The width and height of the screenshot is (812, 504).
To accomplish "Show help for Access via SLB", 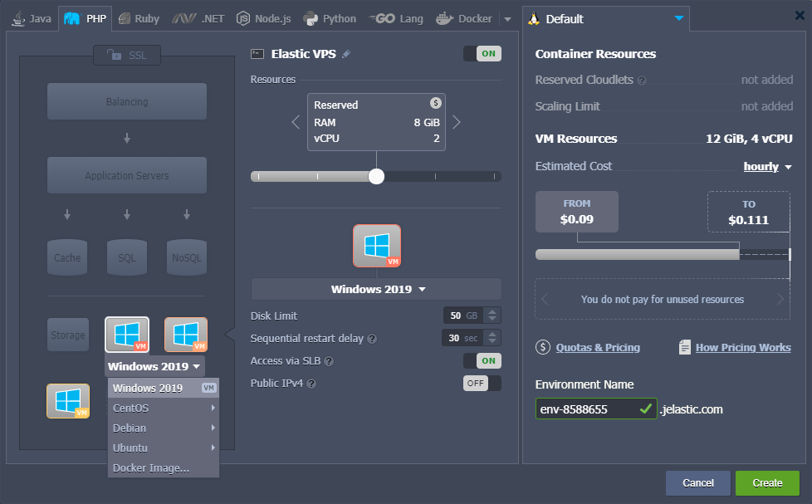I will click(x=329, y=361).
